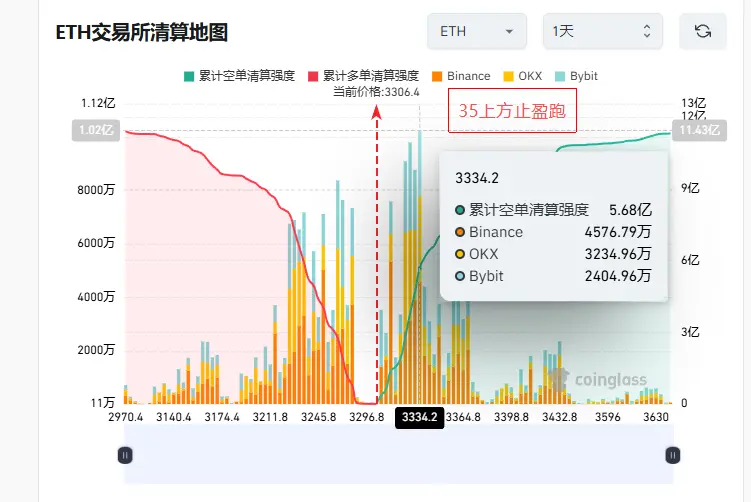
Task: Click the ETH交易所清算地图 title
Action: pyautogui.click(x=142, y=33)
